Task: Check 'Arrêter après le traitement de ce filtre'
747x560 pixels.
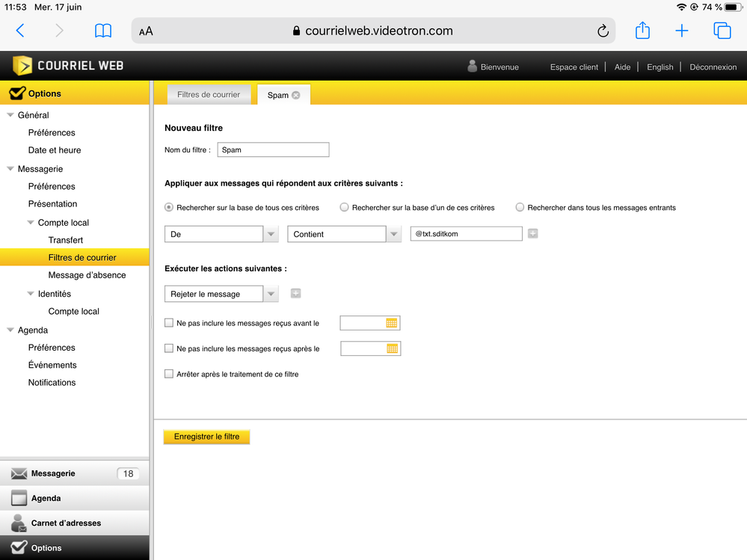Action: (x=169, y=374)
